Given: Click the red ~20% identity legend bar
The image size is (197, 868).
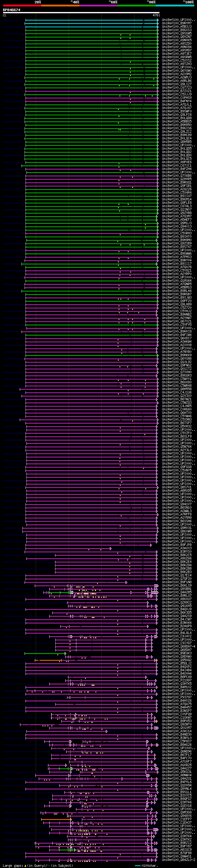Looking at the screenshot, I should coord(22,6).
